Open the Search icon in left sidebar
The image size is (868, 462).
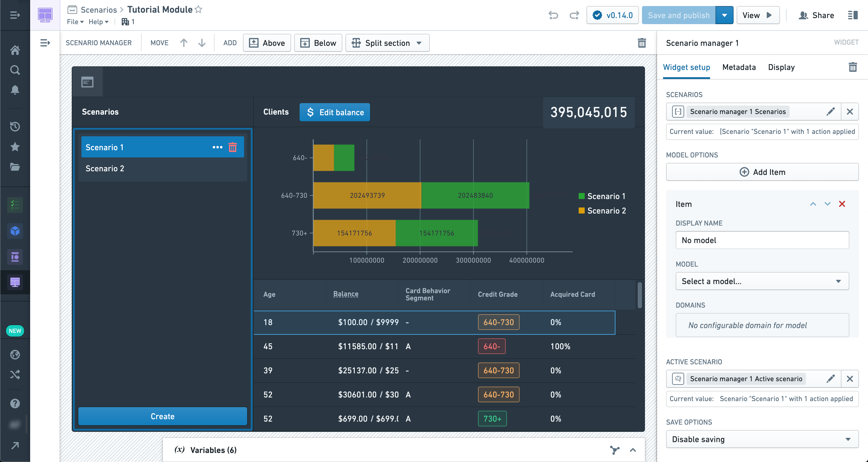(x=15, y=70)
